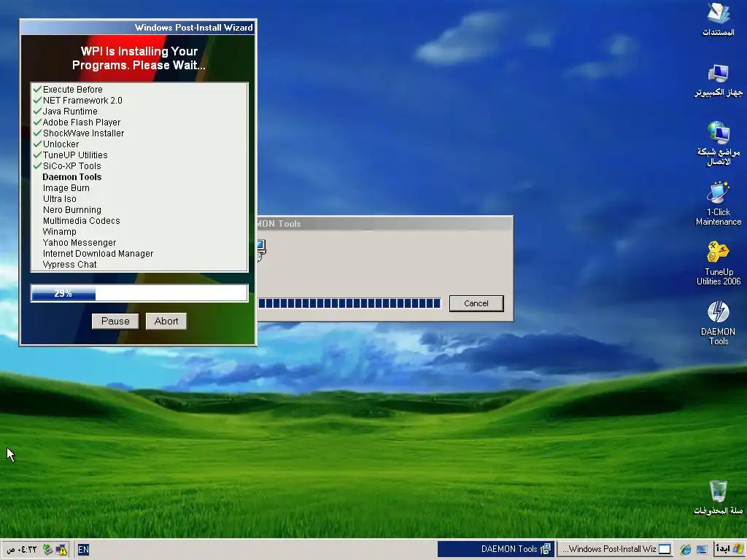Image resolution: width=747 pixels, height=560 pixels.
Task: Click checkmark beside Unlocker
Action: pyautogui.click(x=37, y=144)
